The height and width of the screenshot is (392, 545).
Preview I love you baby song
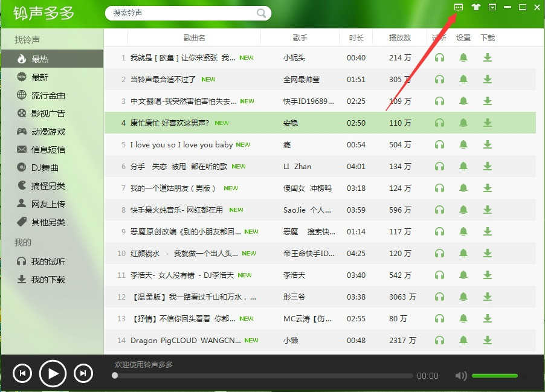[439, 144]
